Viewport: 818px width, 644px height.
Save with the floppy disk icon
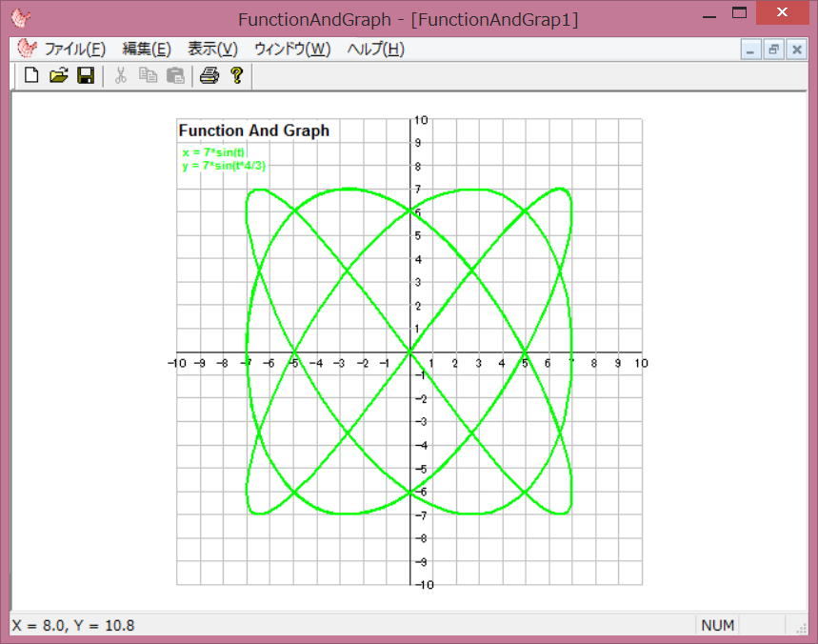click(x=86, y=75)
